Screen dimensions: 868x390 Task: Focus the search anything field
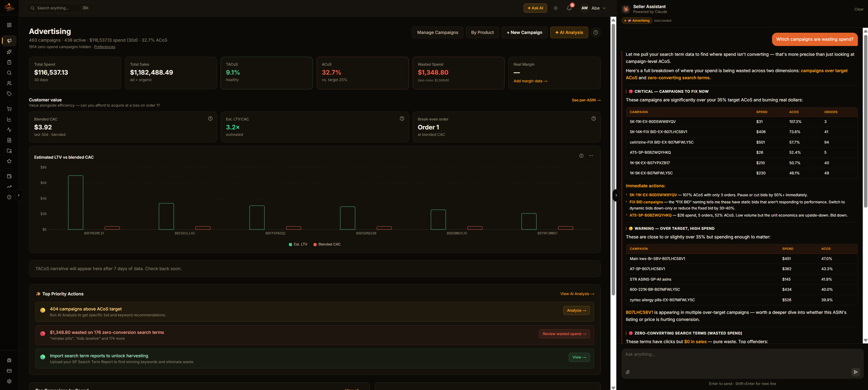pyautogui.click(x=60, y=8)
